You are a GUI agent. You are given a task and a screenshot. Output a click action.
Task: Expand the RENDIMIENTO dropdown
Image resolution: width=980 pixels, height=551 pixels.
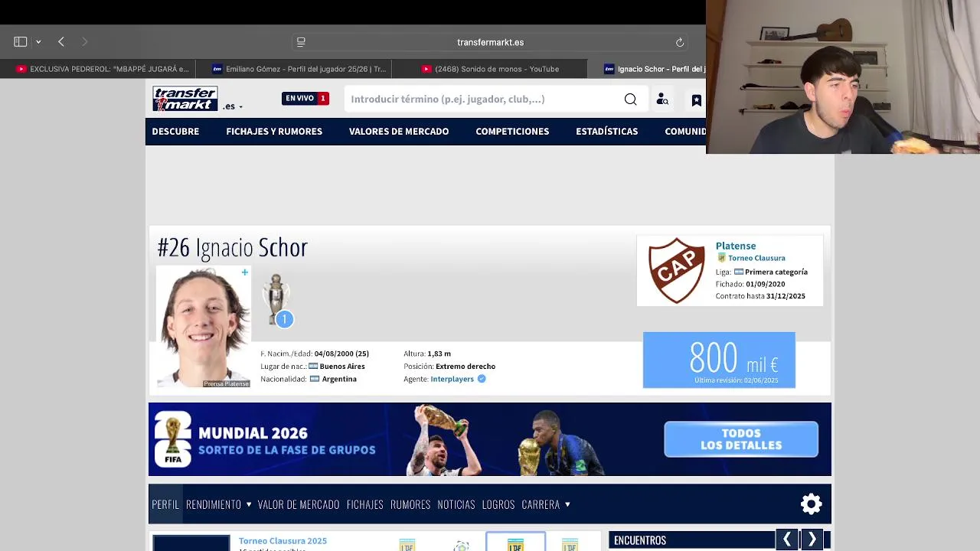[x=219, y=504]
